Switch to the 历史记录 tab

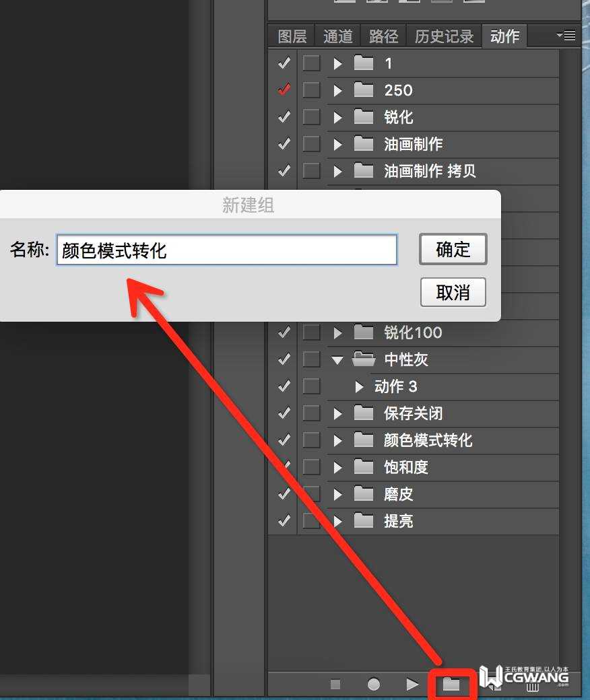[444, 36]
